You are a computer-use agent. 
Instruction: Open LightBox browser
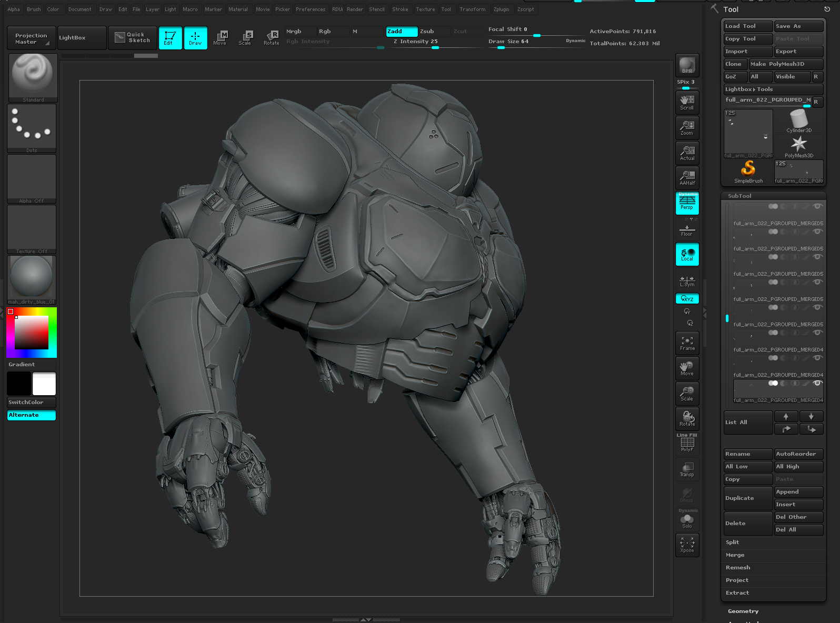82,38
